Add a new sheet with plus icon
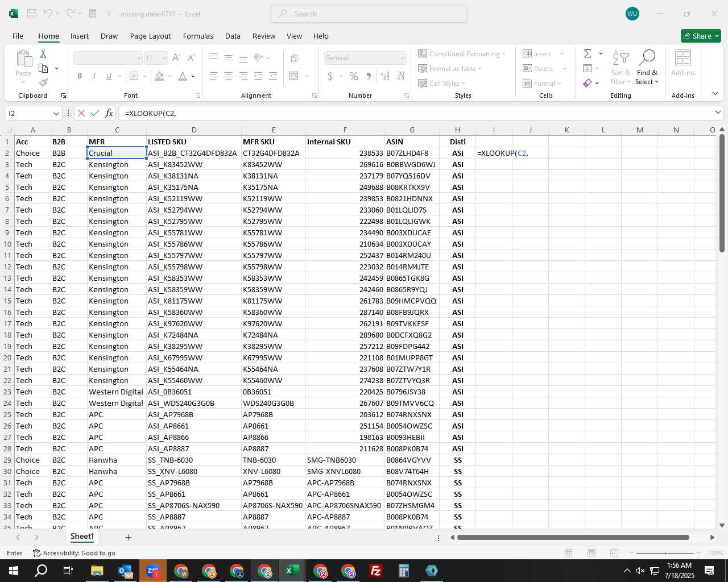728x582 pixels. (x=128, y=537)
